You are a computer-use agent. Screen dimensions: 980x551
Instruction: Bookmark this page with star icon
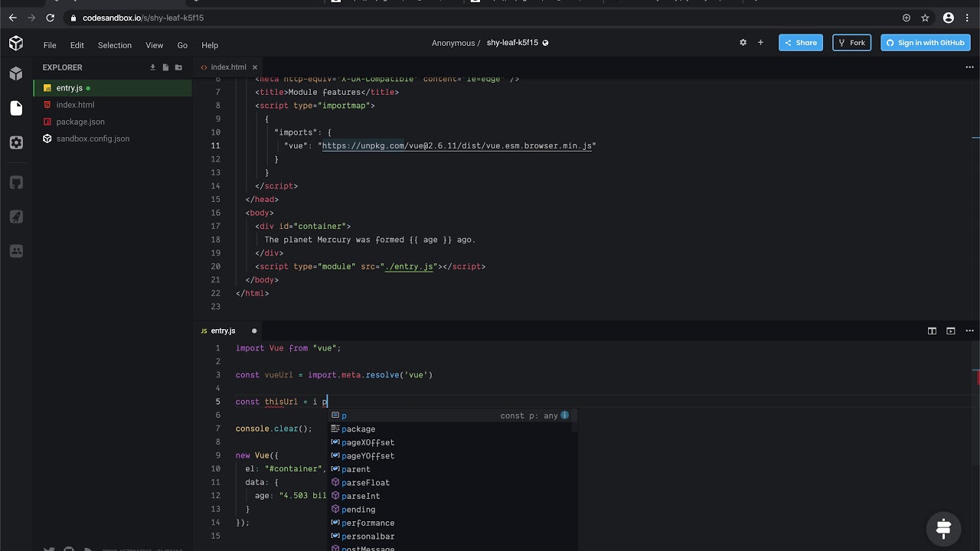pos(925,18)
